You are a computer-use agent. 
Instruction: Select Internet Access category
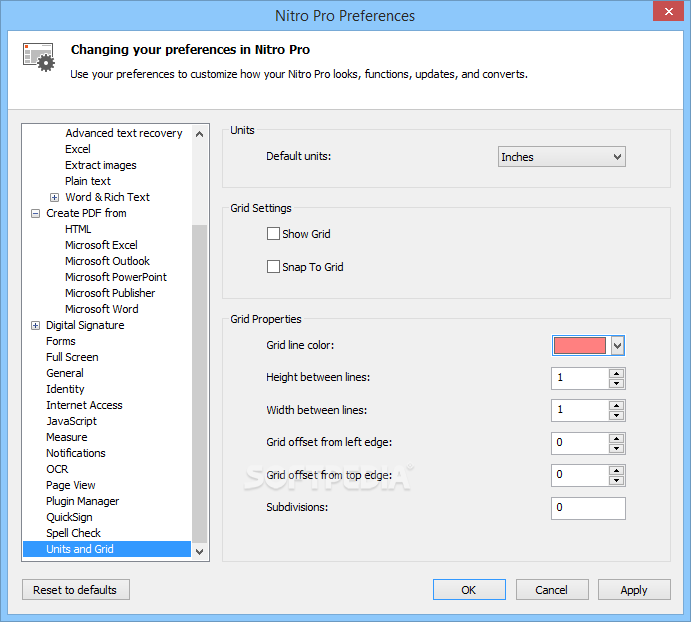click(84, 405)
